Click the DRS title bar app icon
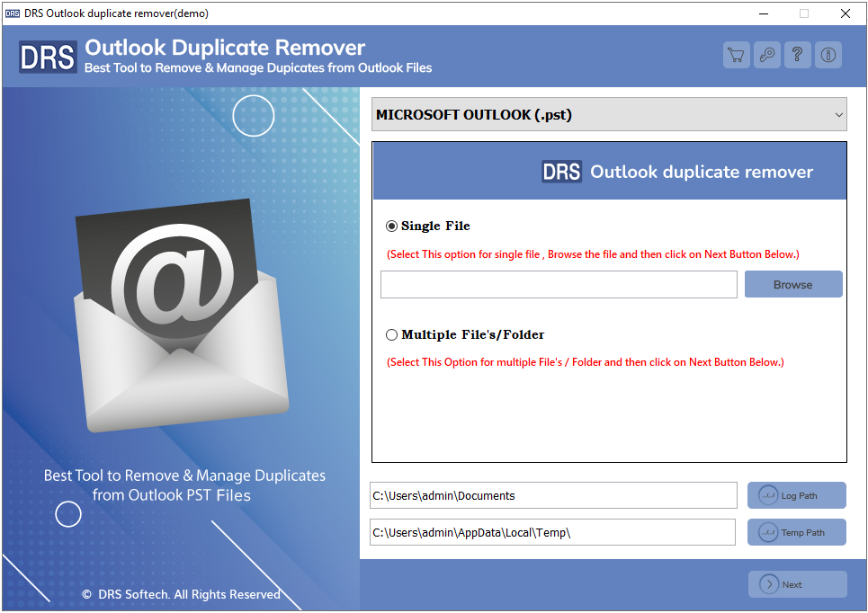This screenshot has height=613, width=868. [x=13, y=13]
